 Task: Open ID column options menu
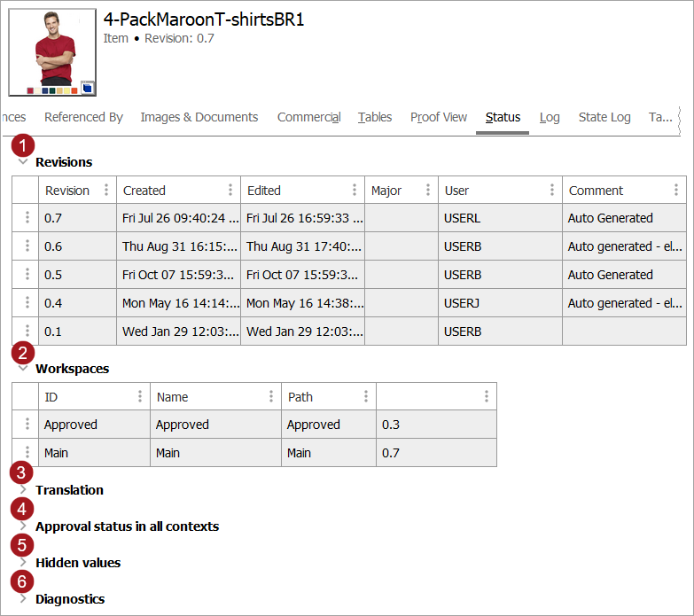pos(140,396)
